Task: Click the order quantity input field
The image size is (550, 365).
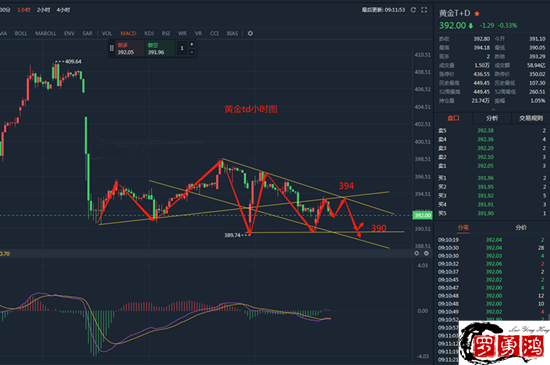Action: [182, 48]
